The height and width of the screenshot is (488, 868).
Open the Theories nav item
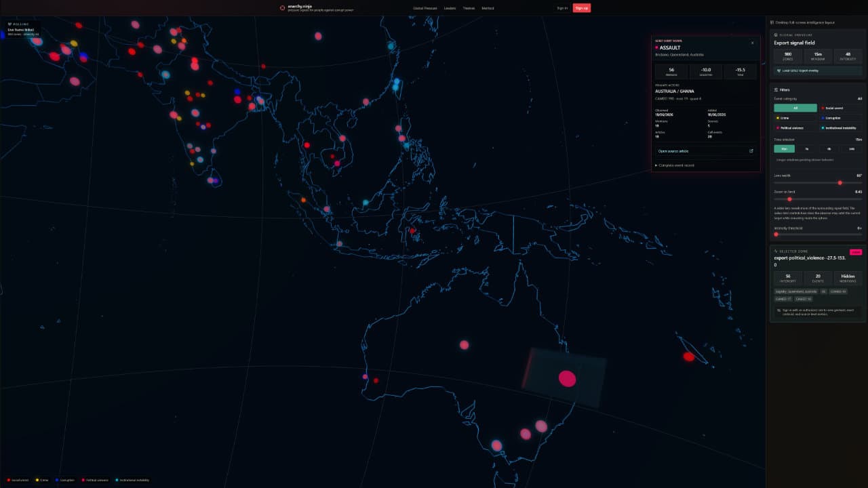click(x=469, y=8)
